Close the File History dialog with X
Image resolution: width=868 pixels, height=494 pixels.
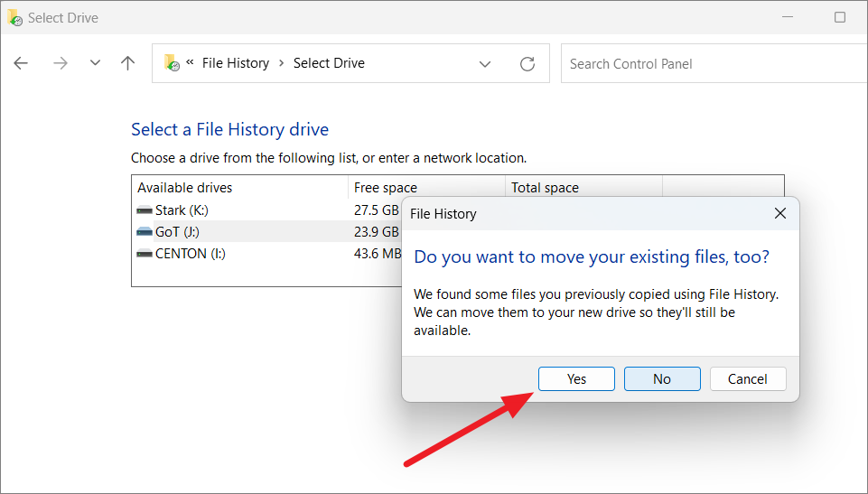point(780,213)
